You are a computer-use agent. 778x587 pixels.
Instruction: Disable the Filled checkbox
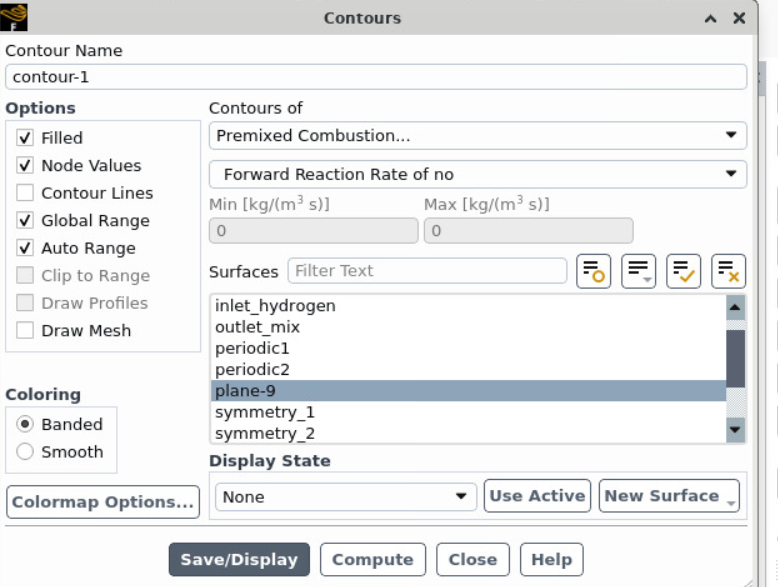tap(26, 138)
